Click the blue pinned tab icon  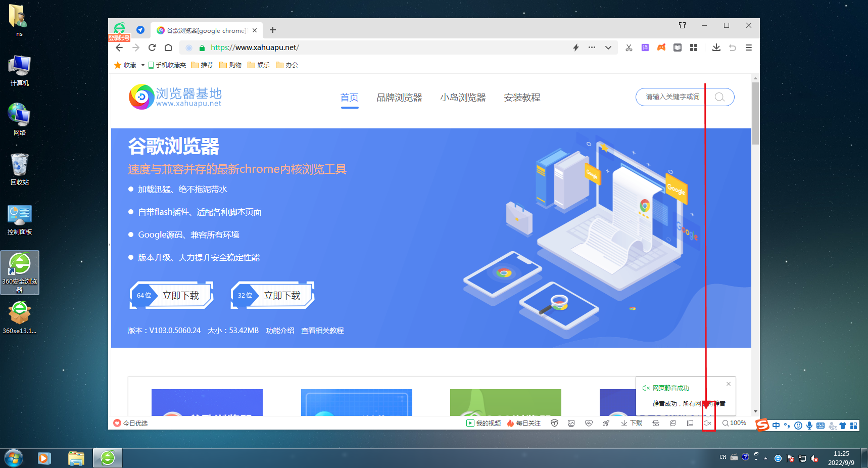click(140, 30)
